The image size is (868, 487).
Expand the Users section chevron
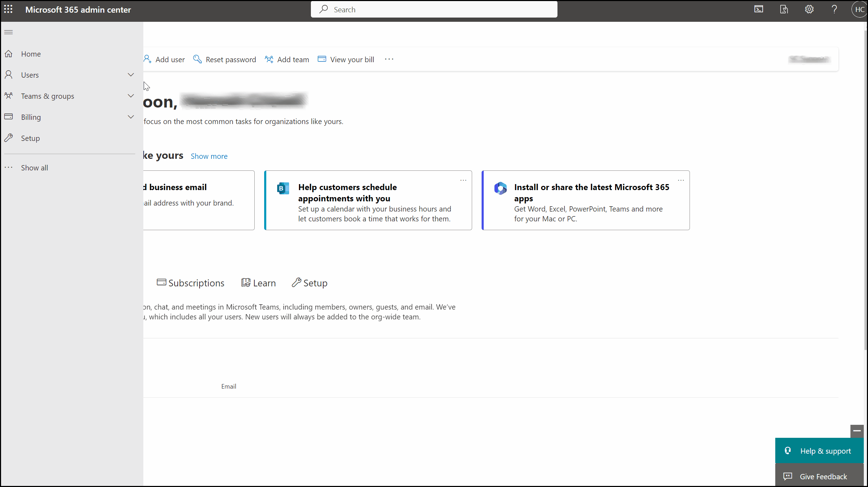pos(131,75)
